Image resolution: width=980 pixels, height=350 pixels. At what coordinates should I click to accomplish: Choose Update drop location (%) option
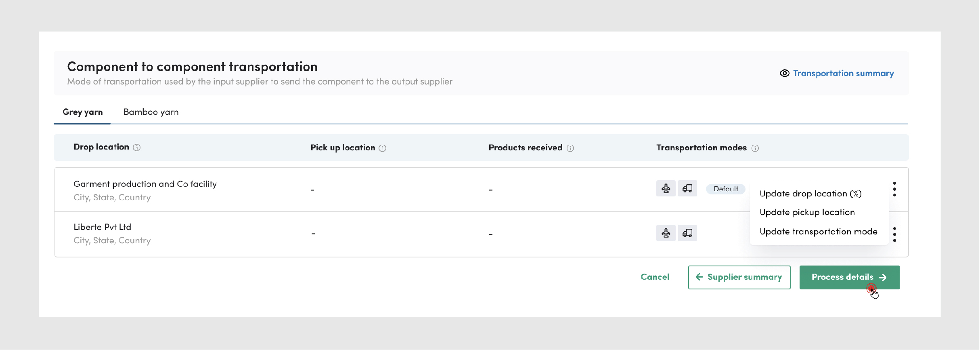click(x=810, y=194)
